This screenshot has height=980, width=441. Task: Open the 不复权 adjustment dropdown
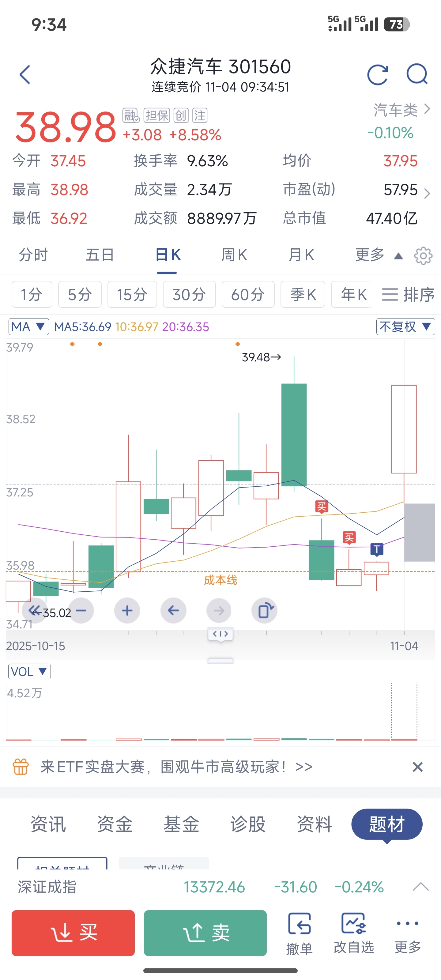[405, 327]
